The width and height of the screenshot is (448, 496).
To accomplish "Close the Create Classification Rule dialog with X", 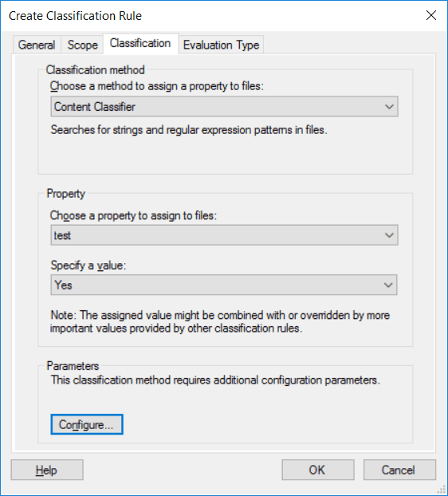I will click(431, 15).
